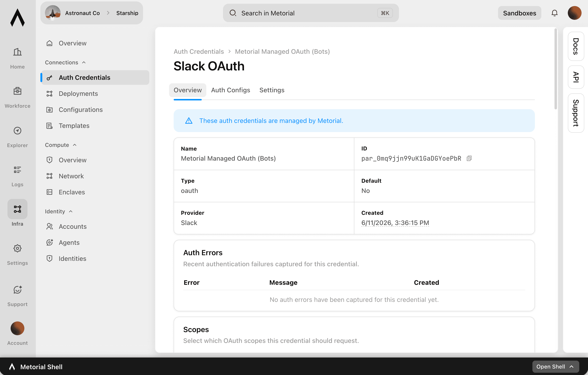Select the Infra icon in left rail
Image resolution: width=588 pixels, height=375 pixels.
coord(17,209)
